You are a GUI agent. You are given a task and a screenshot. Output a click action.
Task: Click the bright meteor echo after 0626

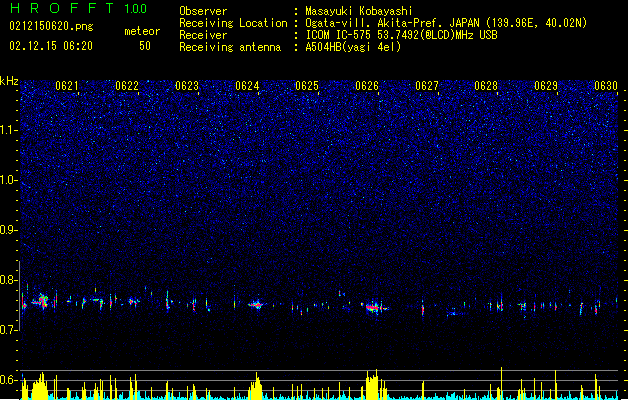tap(374, 307)
